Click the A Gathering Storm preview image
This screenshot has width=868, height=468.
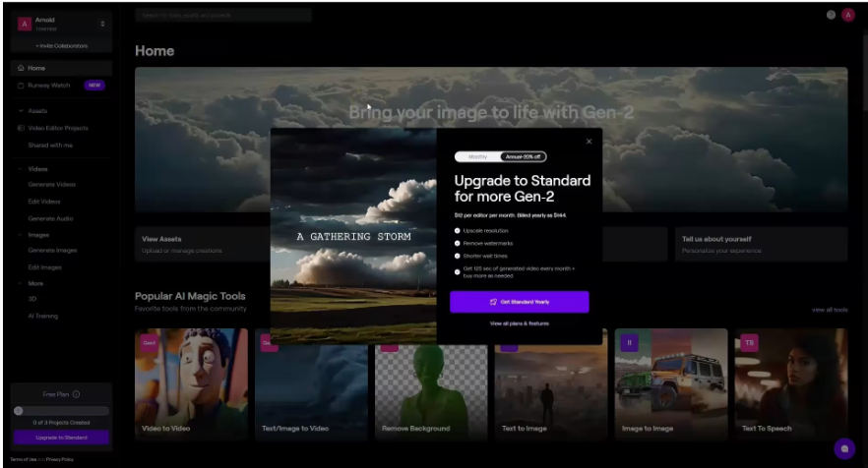(353, 236)
